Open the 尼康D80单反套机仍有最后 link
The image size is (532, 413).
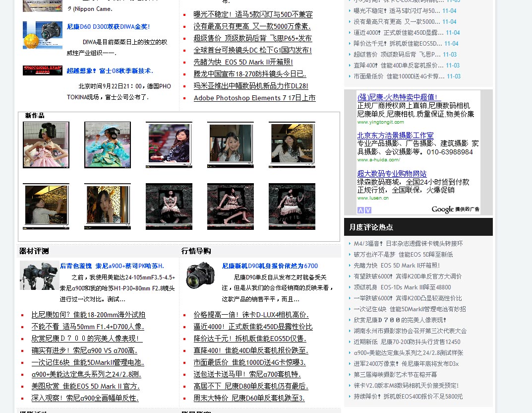[x=251, y=386]
